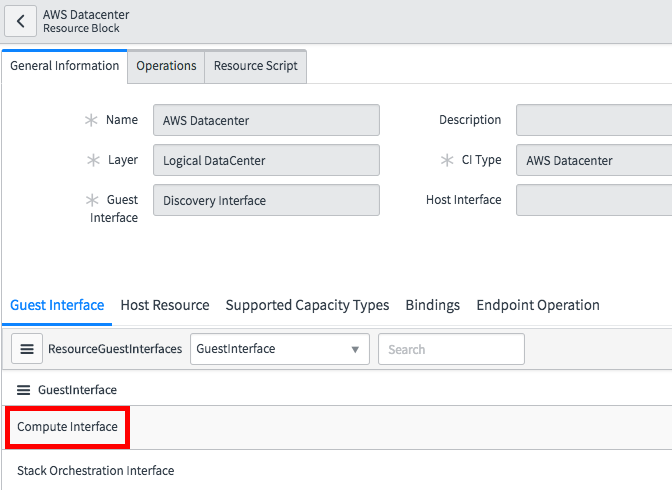This screenshot has width=672, height=490.
Task: Open the Endpoint Operation tab
Action: (x=538, y=305)
